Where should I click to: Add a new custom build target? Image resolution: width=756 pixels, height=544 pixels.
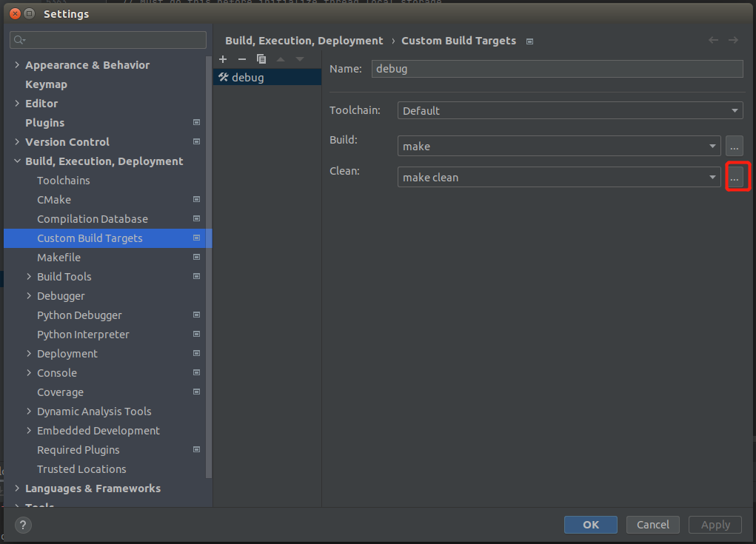(223, 59)
